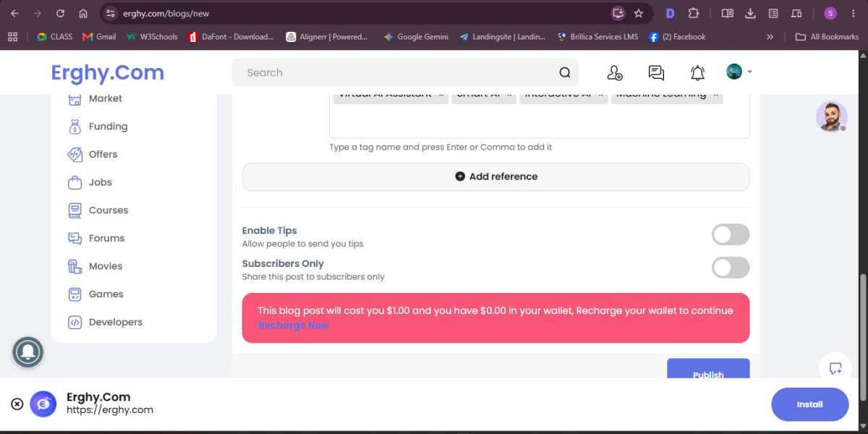View site information icon in address bar
This screenshot has width=868, height=434.
(110, 13)
